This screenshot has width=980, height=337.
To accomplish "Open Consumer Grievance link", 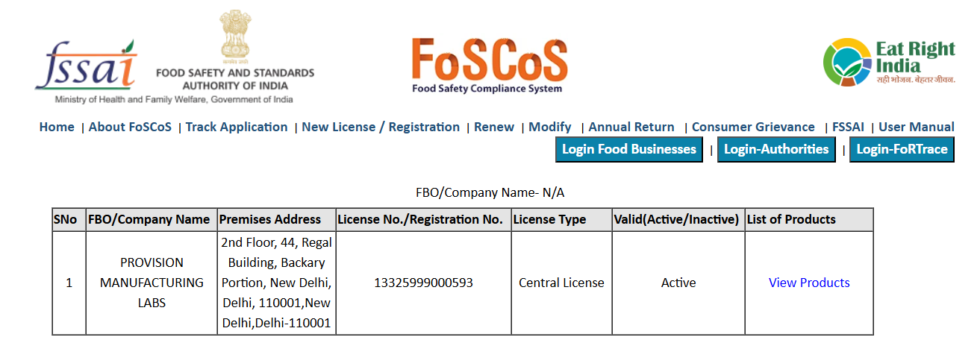I will tap(753, 127).
